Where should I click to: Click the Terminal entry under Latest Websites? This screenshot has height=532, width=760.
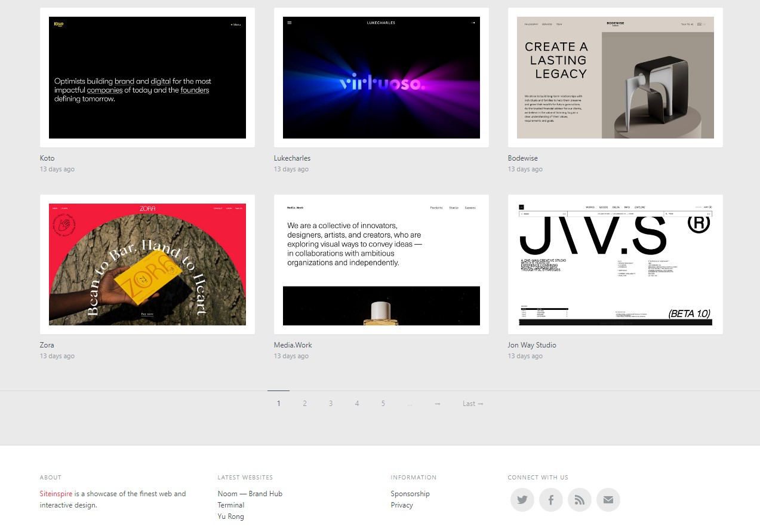tap(230, 505)
